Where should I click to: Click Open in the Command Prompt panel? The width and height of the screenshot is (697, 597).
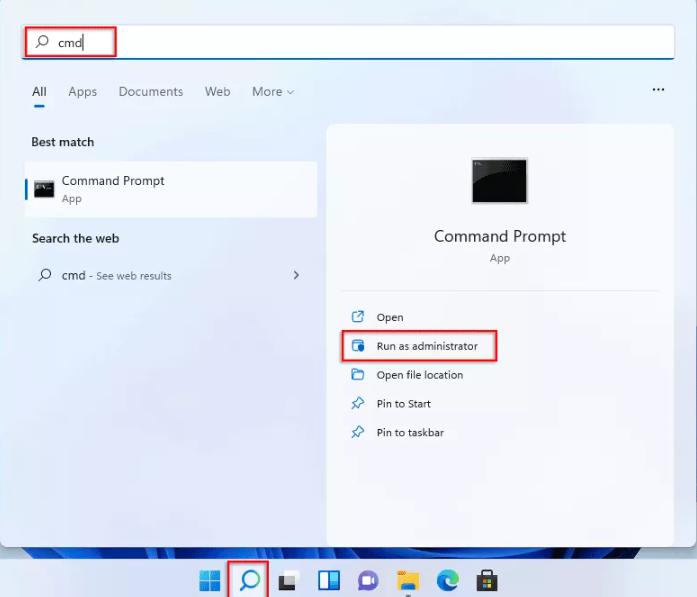[x=390, y=317]
